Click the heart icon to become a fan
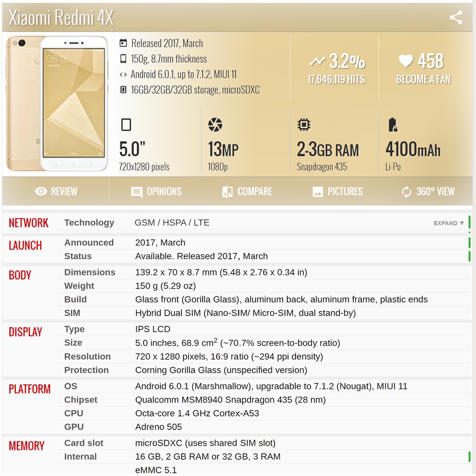The height and width of the screenshot is (476, 476). tap(405, 61)
